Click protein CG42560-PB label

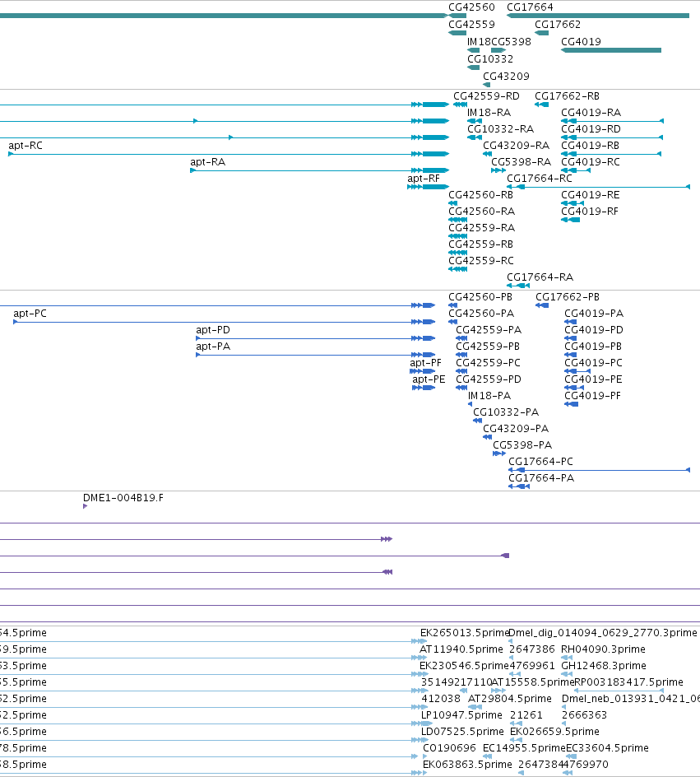tap(480, 297)
